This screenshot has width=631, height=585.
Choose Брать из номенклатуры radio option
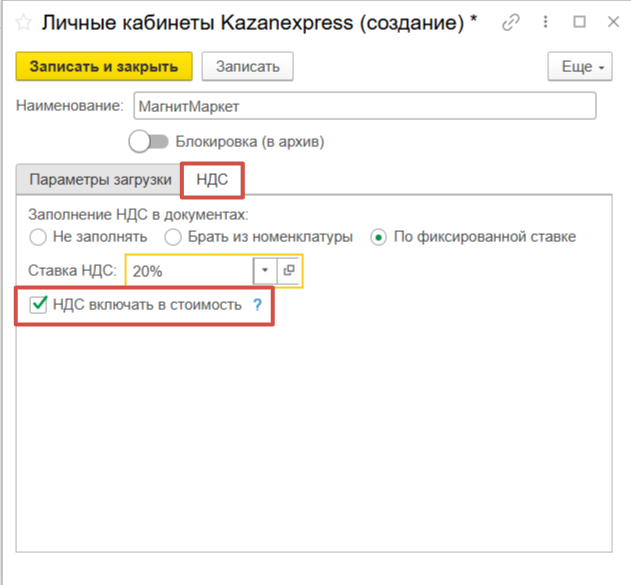click(x=172, y=237)
